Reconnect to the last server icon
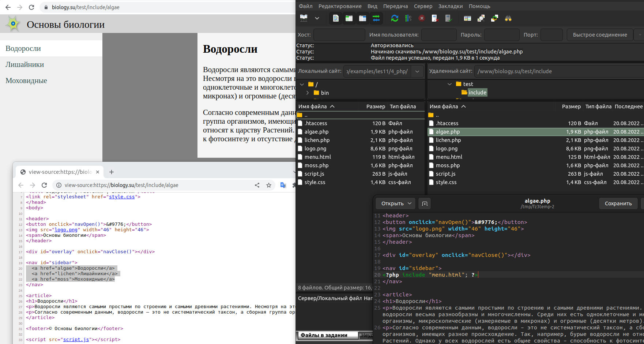 (x=448, y=18)
